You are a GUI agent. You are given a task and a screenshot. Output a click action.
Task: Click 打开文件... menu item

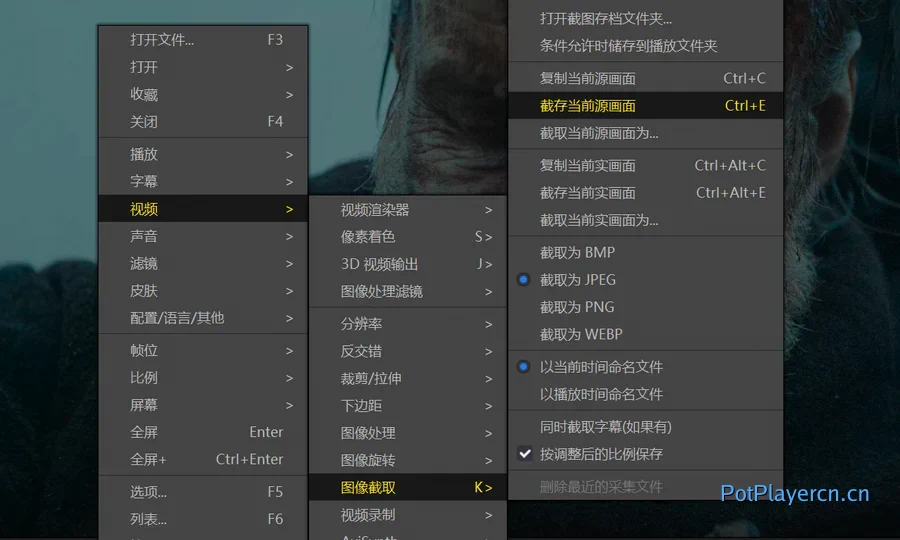(x=203, y=40)
